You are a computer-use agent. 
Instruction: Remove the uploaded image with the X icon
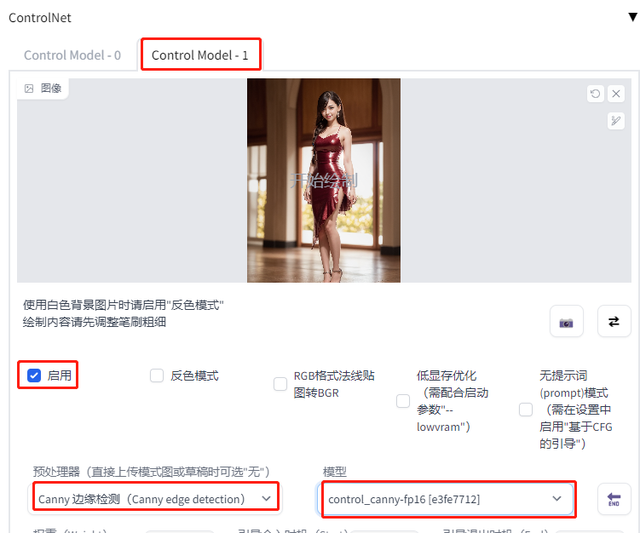point(615,94)
